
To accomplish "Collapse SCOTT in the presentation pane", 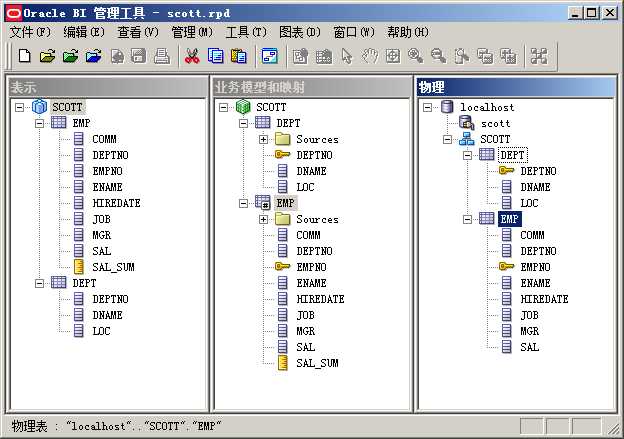I will [x=19, y=107].
